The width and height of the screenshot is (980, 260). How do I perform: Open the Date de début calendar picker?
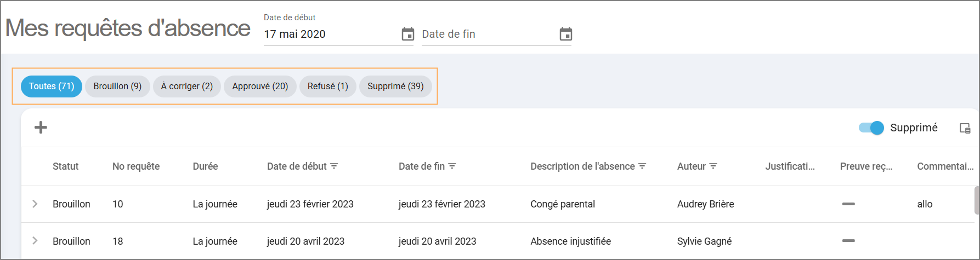[x=407, y=34]
